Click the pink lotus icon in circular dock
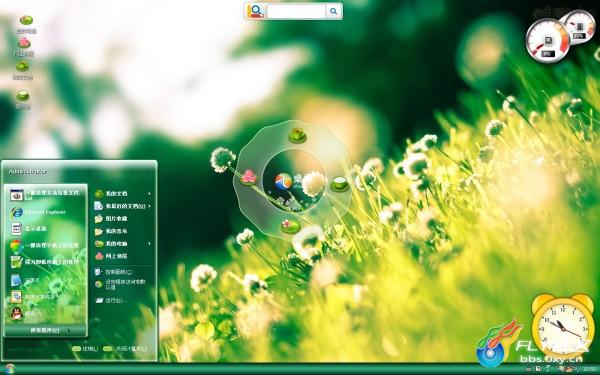The height and width of the screenshot is (375, 600). 249,177
